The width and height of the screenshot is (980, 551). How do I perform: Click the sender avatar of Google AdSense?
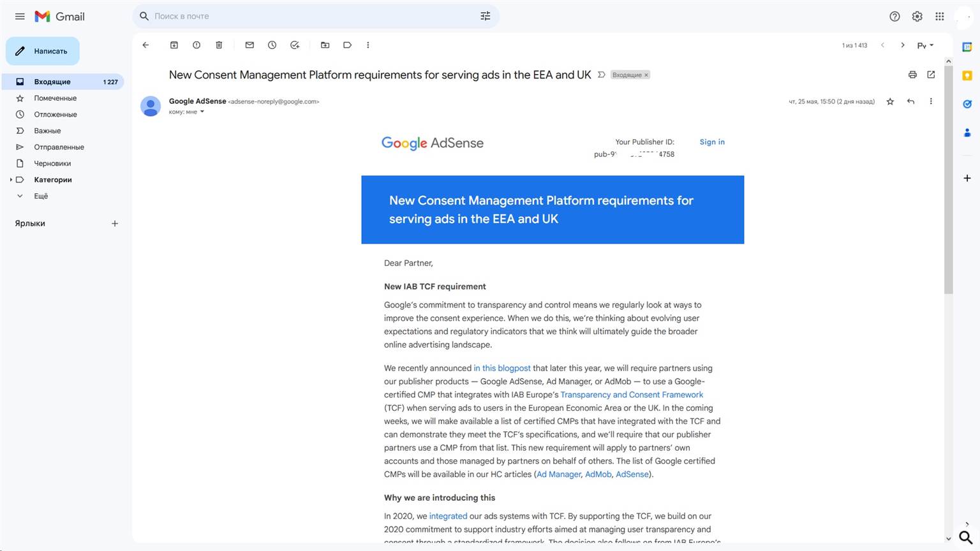click(151, 106)
